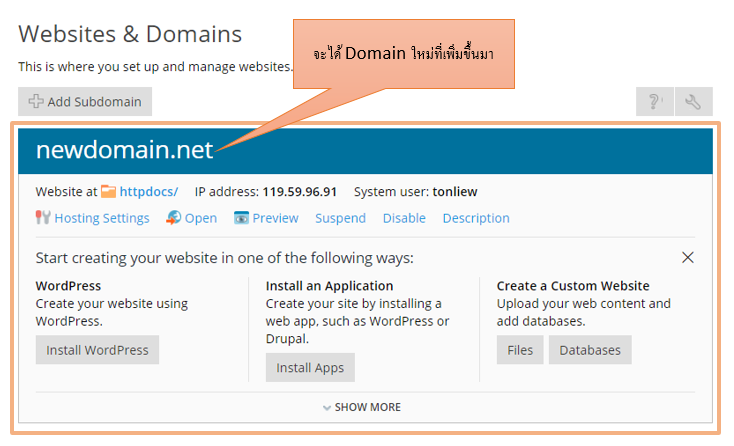Open the Description link
Viewport: 734px width, 446px height.
tap(476, 218)
